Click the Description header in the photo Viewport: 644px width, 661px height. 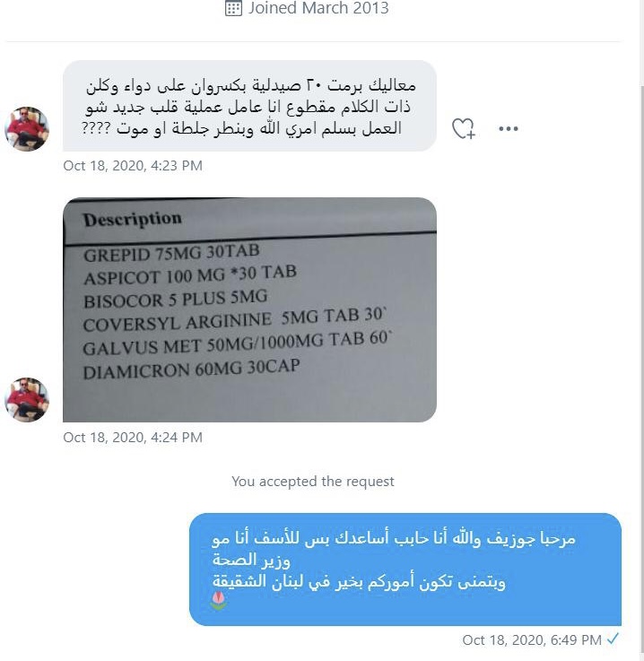click(x=133, y=219)
